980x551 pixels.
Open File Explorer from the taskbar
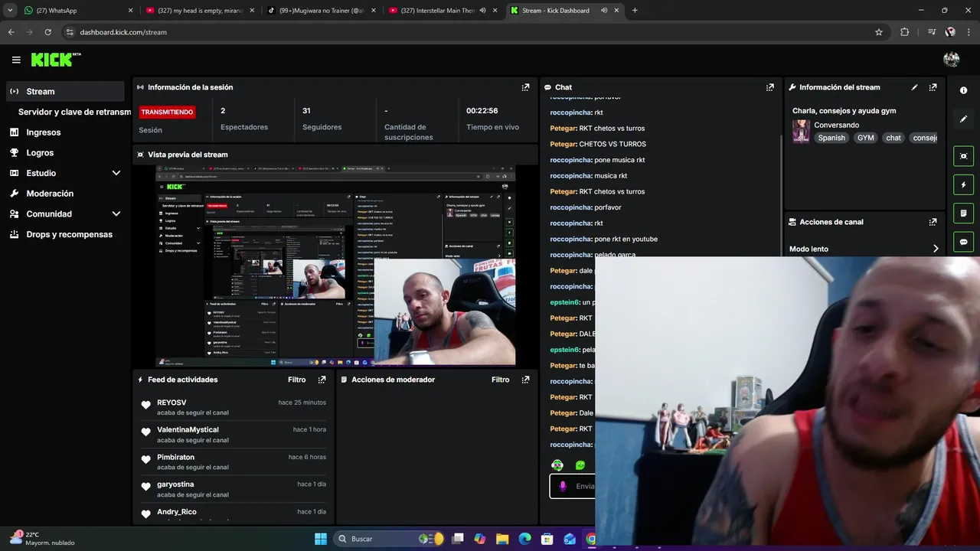[502, 539]
